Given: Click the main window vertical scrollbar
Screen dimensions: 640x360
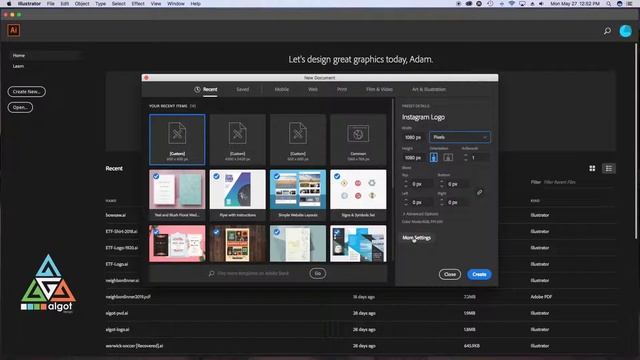Looking at the screenshot, I should point(636,141).
